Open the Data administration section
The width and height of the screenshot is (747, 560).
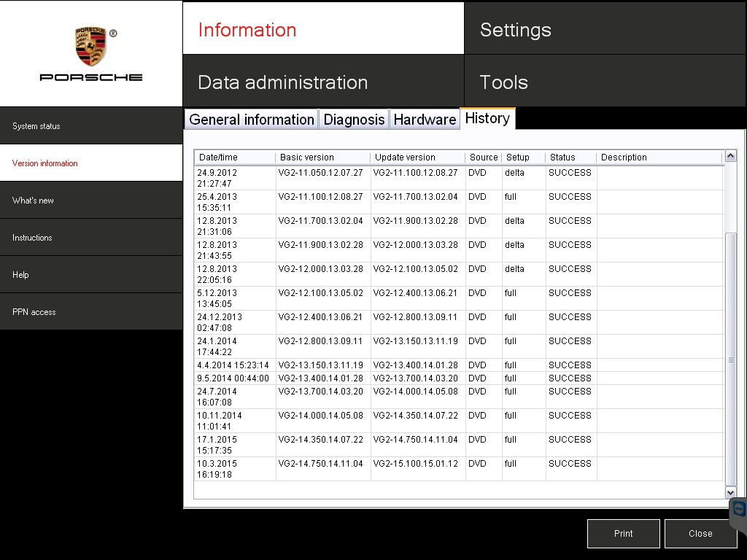322,82
